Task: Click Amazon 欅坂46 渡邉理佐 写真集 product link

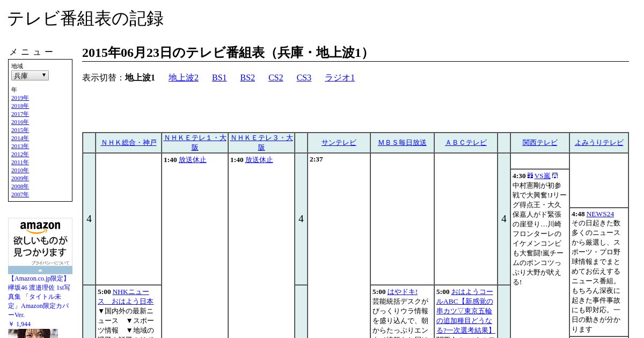Action: pos(39,297)
